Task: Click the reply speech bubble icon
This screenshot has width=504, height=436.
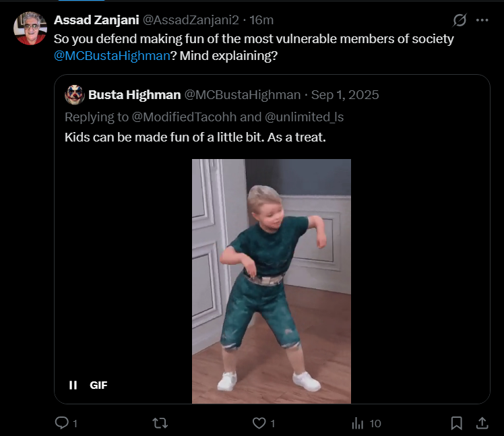Action: (62, 423)
